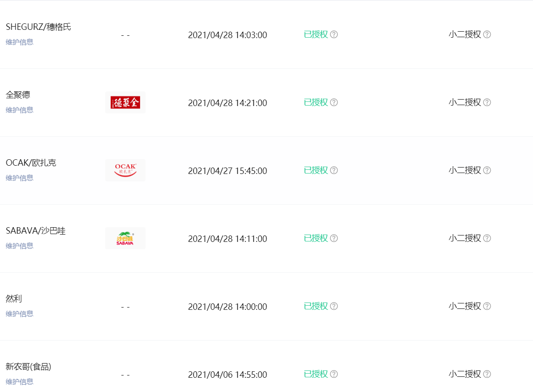
Task: Open help icon beside 小二授权 for SABAVA/沙巴哇
Action: (487, 238)
